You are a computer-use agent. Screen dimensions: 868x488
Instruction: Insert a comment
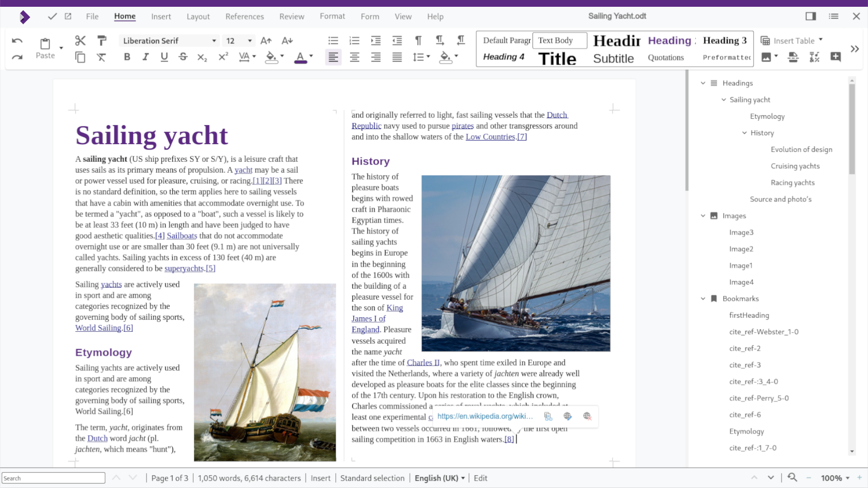pyautogui.click(x=835, y=57)
